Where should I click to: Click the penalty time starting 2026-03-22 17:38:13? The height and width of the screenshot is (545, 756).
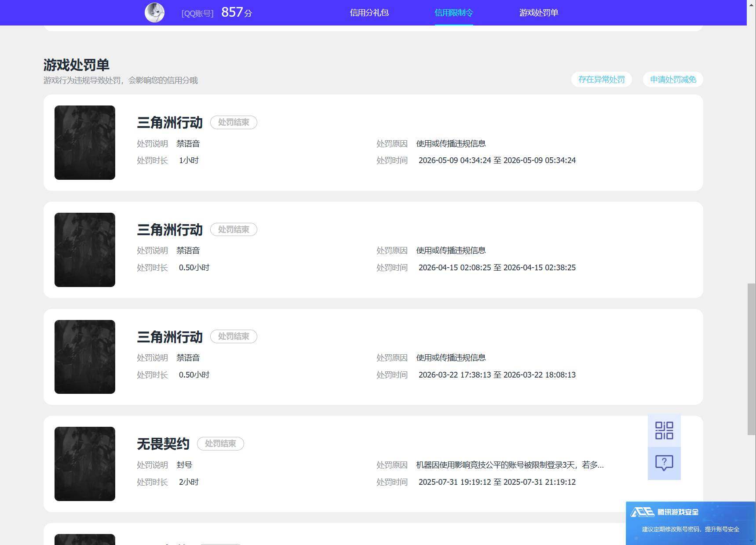tap(497, 375)
